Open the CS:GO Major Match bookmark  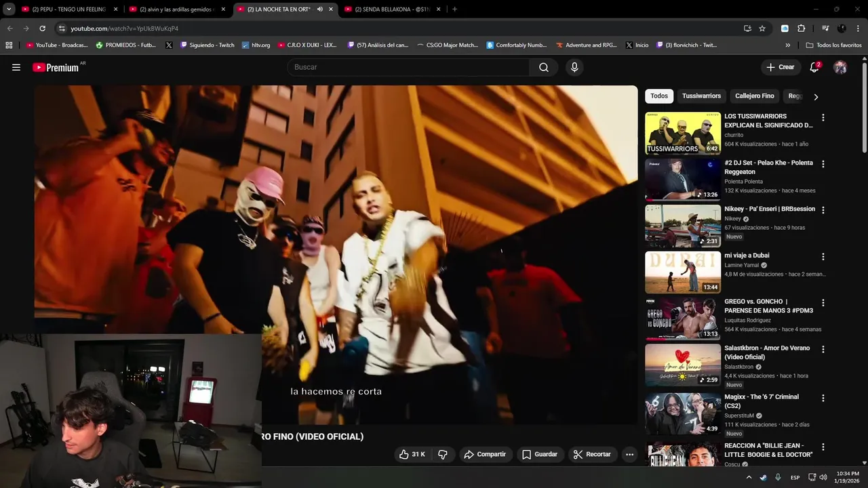448,45
